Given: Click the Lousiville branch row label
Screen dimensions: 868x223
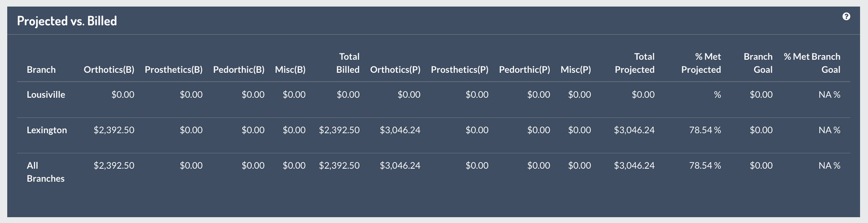Looking at the screenshot, I should [x=46, y=95].
